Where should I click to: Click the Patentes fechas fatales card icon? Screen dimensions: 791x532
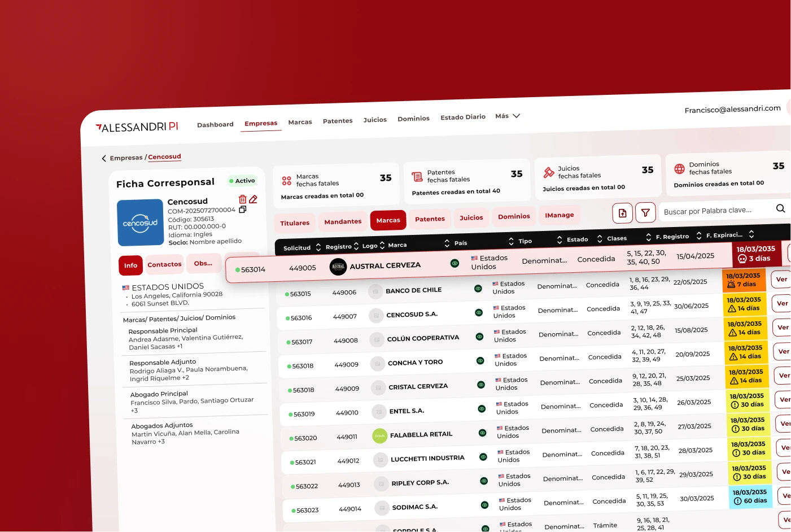417,177
